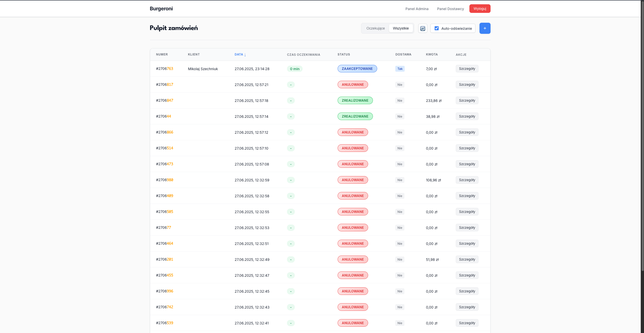
Task: Select client name Mikolaj Szechniuk
Action: point(203,69)
